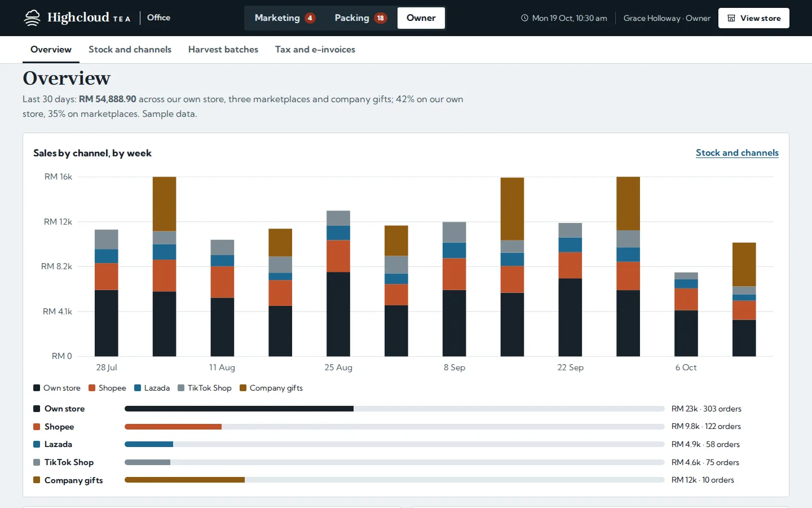Viewport: 812px width, 508px height.
Task: Click the 'RM 54,888.90' total
Action: click(107, 99)
